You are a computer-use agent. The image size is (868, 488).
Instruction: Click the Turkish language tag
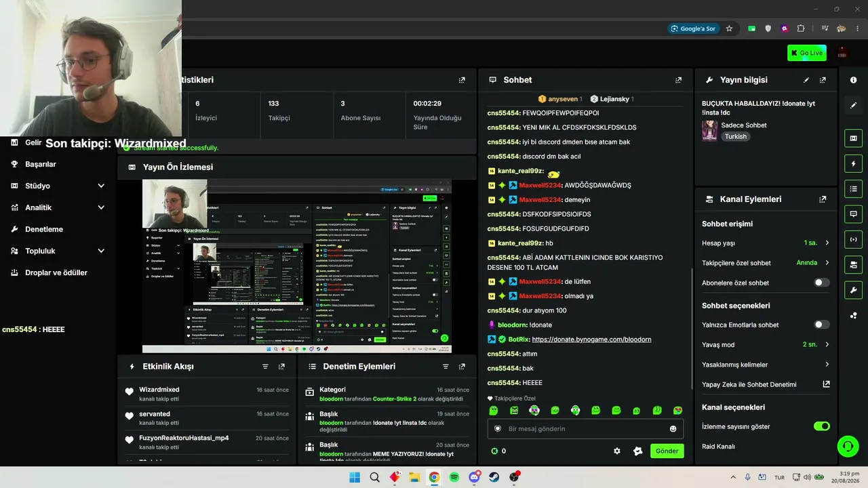click(735, 136)
